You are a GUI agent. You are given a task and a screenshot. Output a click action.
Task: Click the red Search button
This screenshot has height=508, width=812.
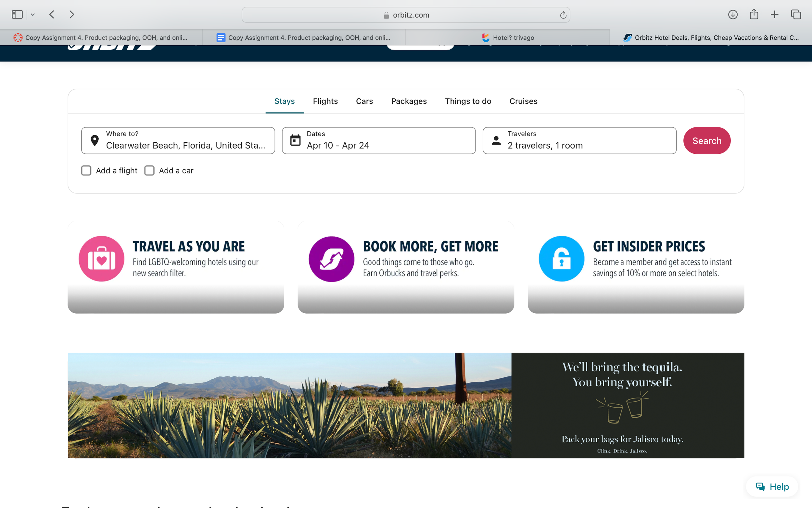pyautogui.click(x=706, y=140)
